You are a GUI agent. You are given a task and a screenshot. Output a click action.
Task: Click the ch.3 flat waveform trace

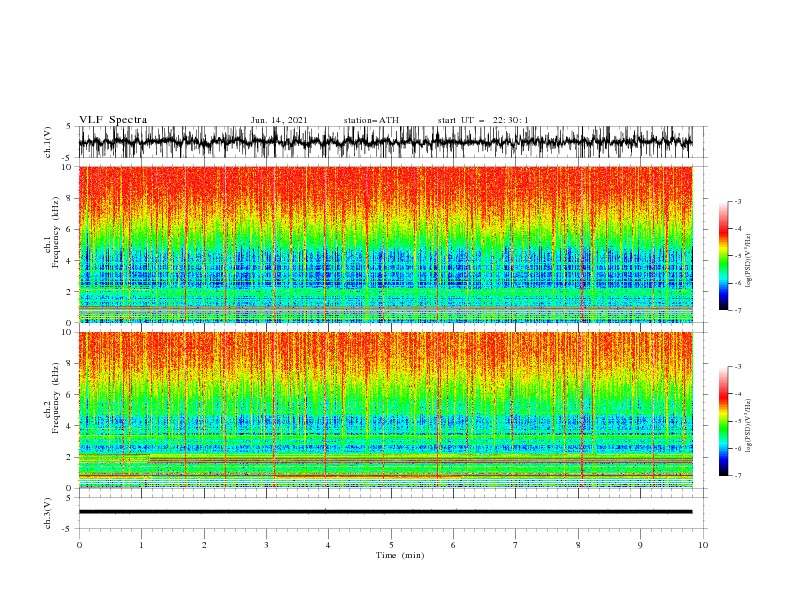pyautogui.click(x=385, y=512)
